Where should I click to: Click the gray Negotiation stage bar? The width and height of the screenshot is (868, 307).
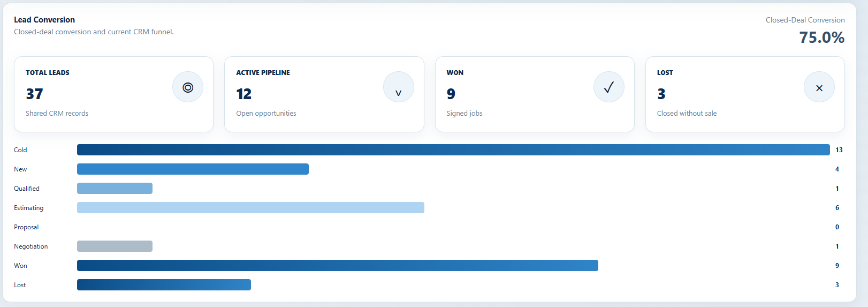click(115, 246)
